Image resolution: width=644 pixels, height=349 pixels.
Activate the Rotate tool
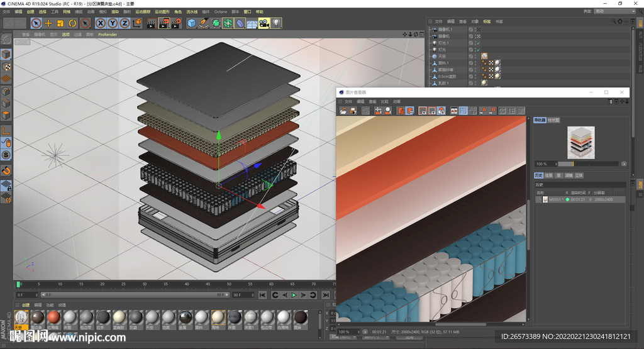(72, 23)
